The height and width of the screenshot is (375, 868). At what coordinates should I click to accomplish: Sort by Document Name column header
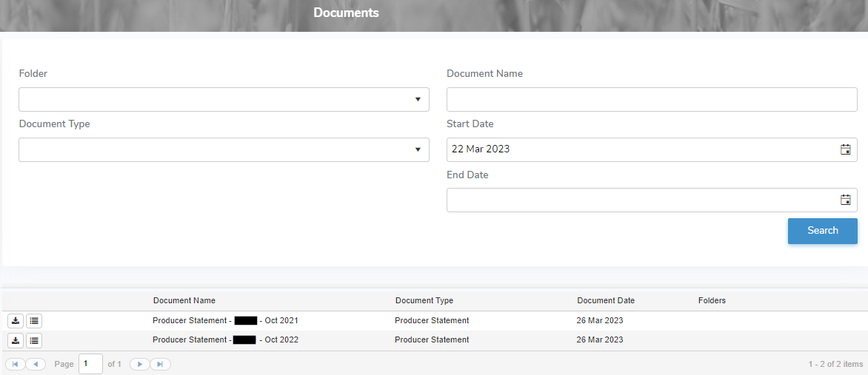coord(184,300)
